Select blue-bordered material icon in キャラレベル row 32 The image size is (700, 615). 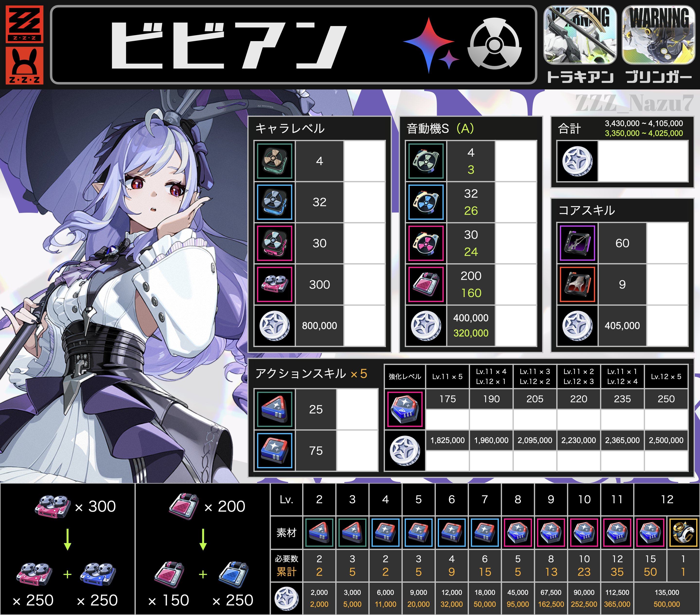click(274, 202)
